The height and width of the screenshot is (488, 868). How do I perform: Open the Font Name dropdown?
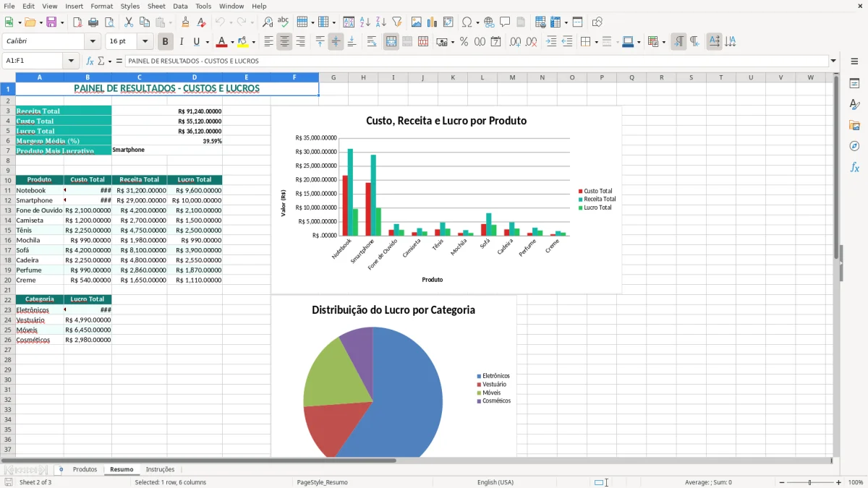click(93, 42)
